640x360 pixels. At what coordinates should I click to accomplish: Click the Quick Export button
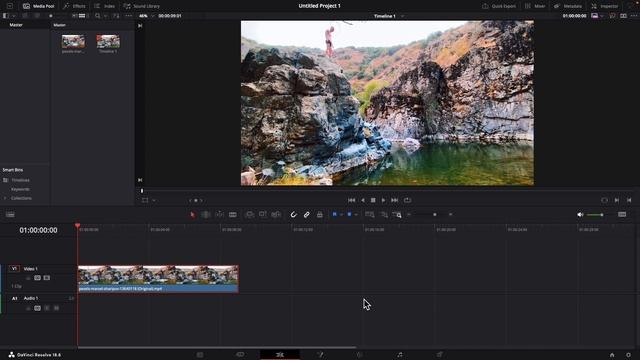(499, 6)
